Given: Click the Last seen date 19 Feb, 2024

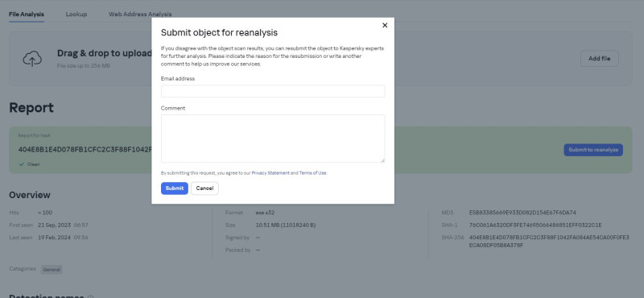Looking at the screenshot, I should coord(54,238).
